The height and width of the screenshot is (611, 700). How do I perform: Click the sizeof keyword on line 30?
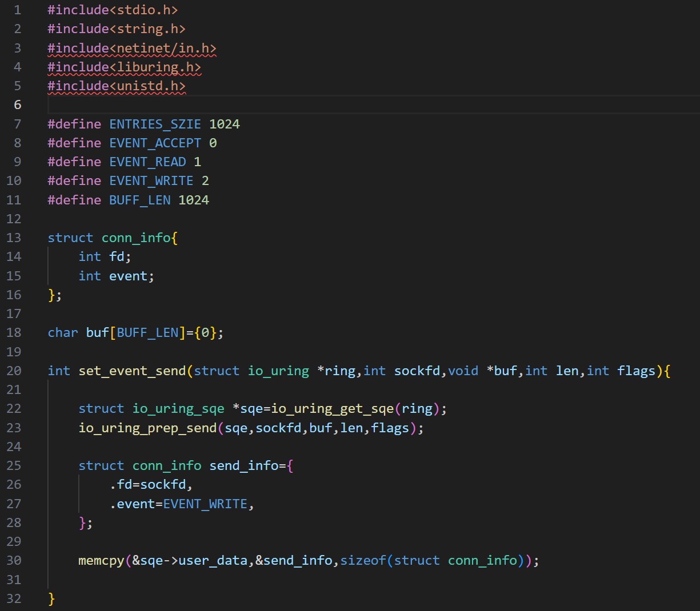pos(363,560)
